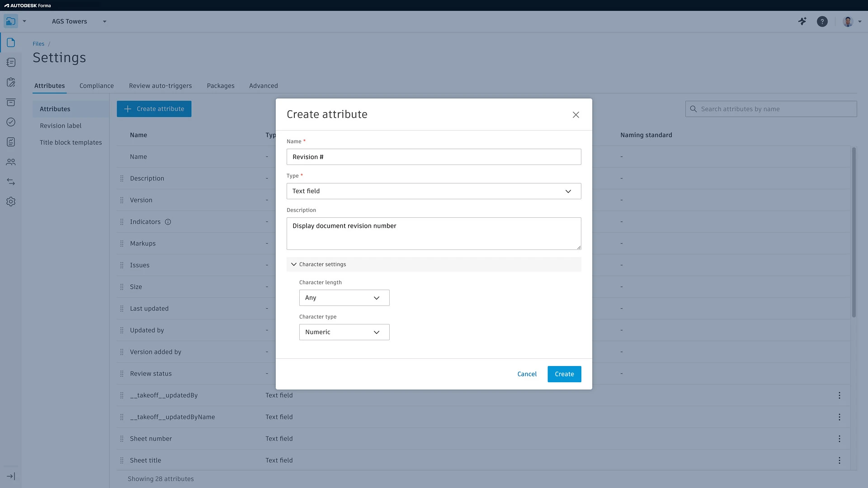This screenshot has width=868, height=488.
Task: Open the AGS Towers project dropdown
Action: (79, 21)
